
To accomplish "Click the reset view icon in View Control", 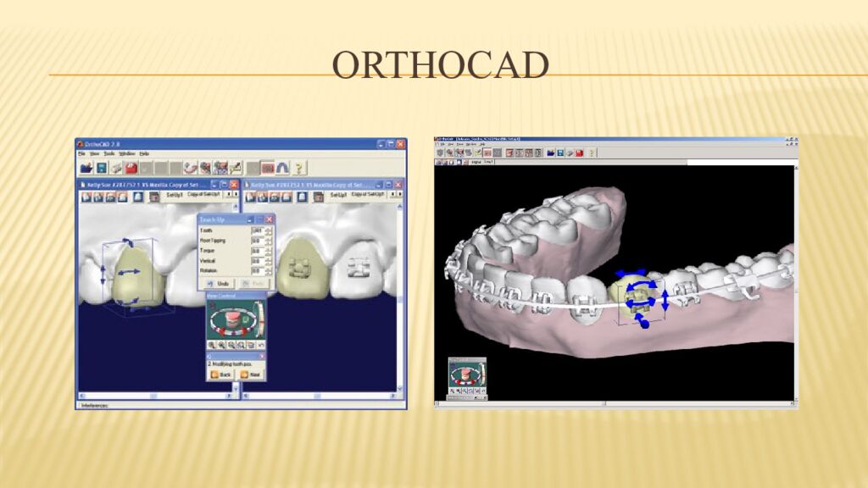I will pos(261,345).
